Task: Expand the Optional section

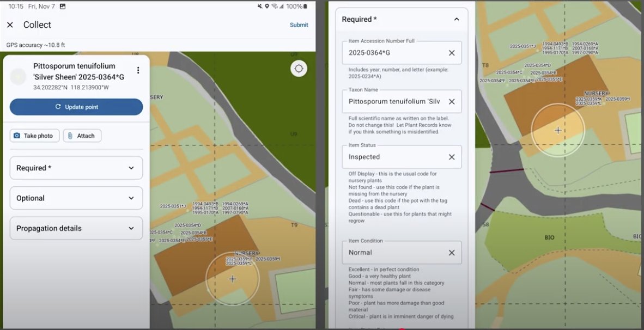Action: (x=76, y=198)
